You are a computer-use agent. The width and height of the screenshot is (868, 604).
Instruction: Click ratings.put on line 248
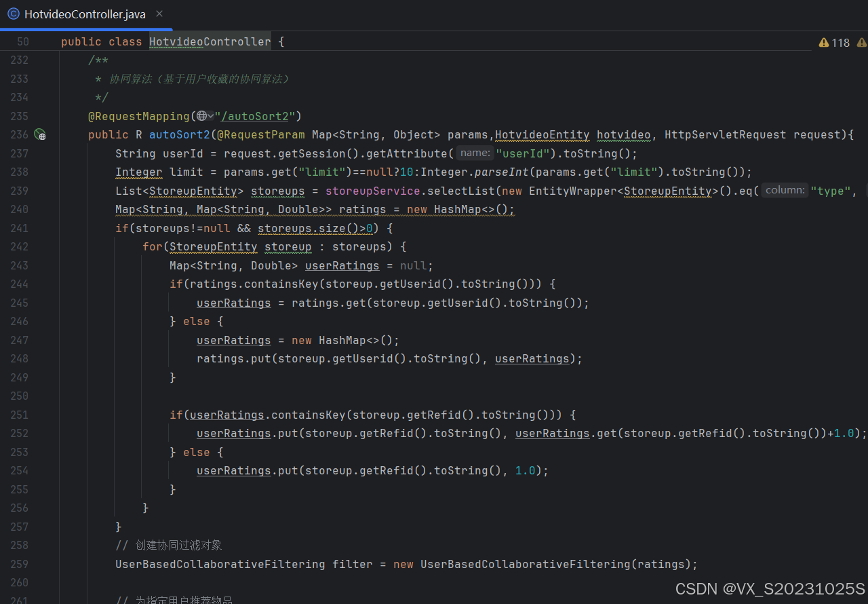click(x=234, y=358)
